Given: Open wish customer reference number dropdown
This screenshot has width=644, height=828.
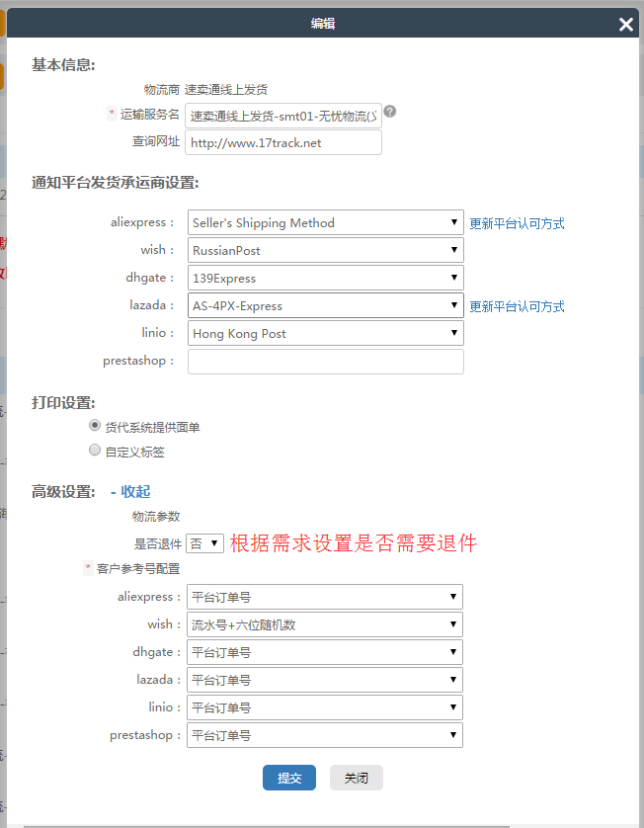Looking at the screenshot, I should click(x=325, y=624).
